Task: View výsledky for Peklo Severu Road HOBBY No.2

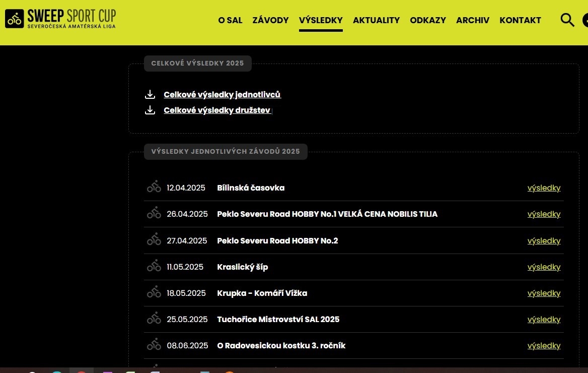Action: point(544,241)
